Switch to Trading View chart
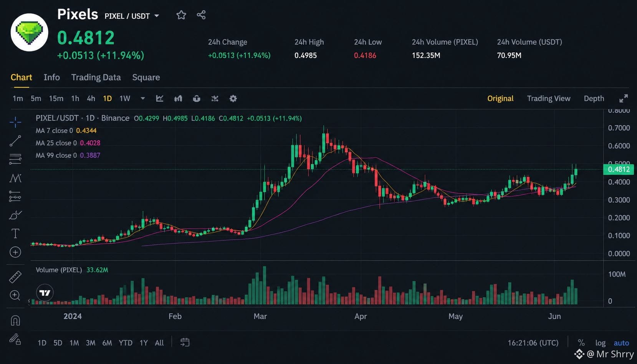The height and width of the screenshot is (364, 637). (x=549, y=99)
